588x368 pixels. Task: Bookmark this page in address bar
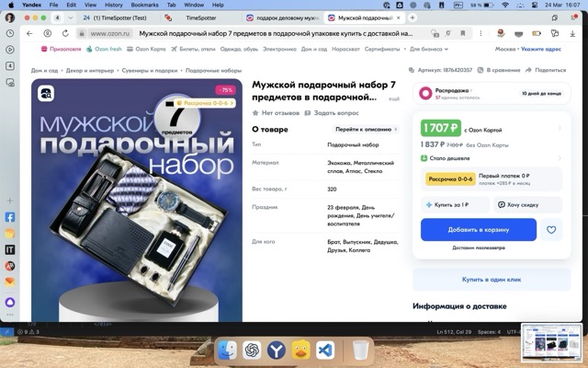463,33
